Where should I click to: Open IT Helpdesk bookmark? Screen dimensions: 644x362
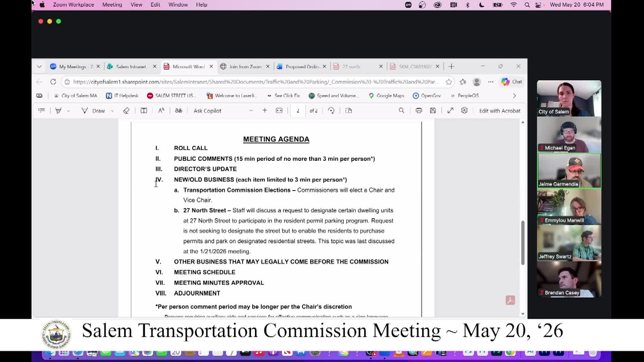click(x=122, y=96)
